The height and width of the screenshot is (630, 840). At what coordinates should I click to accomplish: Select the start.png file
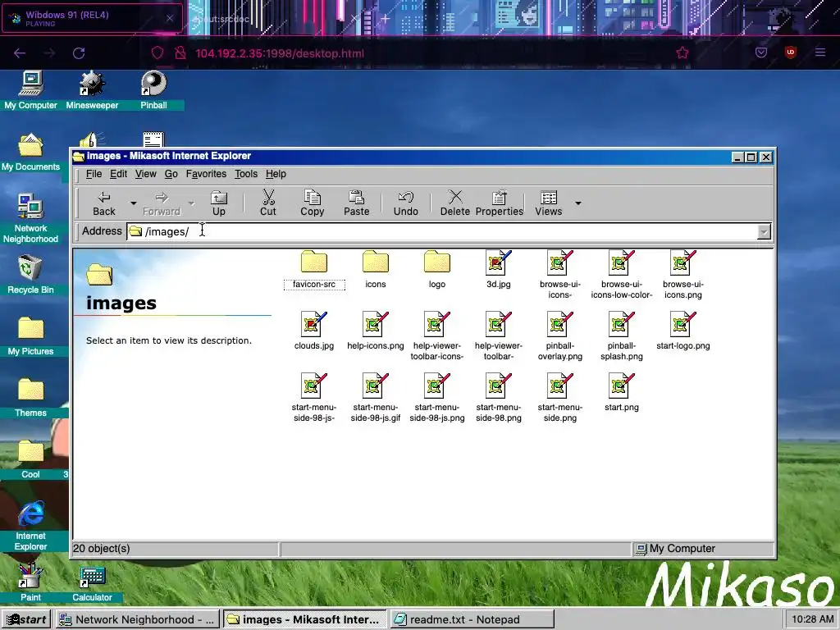pos(622,393)
